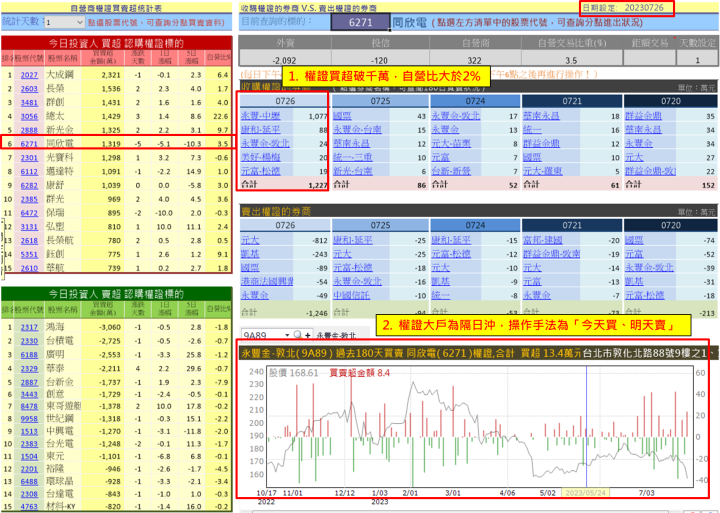Click 中國信託 link in 0725 sell column

(351, 295)
